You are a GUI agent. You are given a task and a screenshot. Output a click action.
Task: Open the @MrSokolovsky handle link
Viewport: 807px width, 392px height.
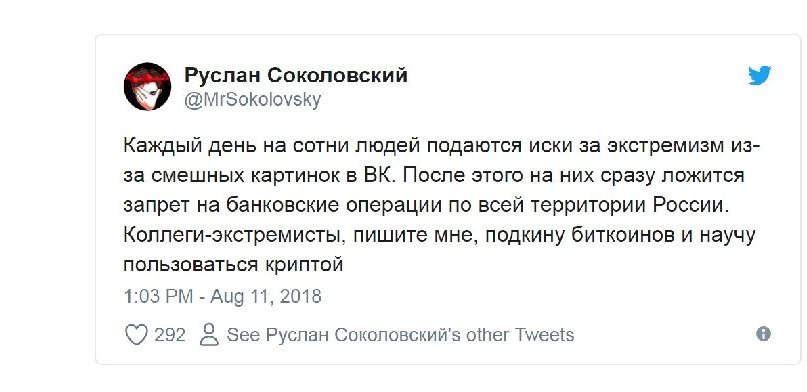pyautogui.click(x=252, y=100)
